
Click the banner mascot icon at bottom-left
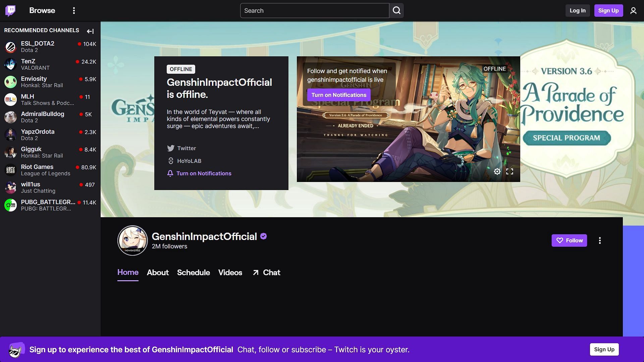coord(16,350)
